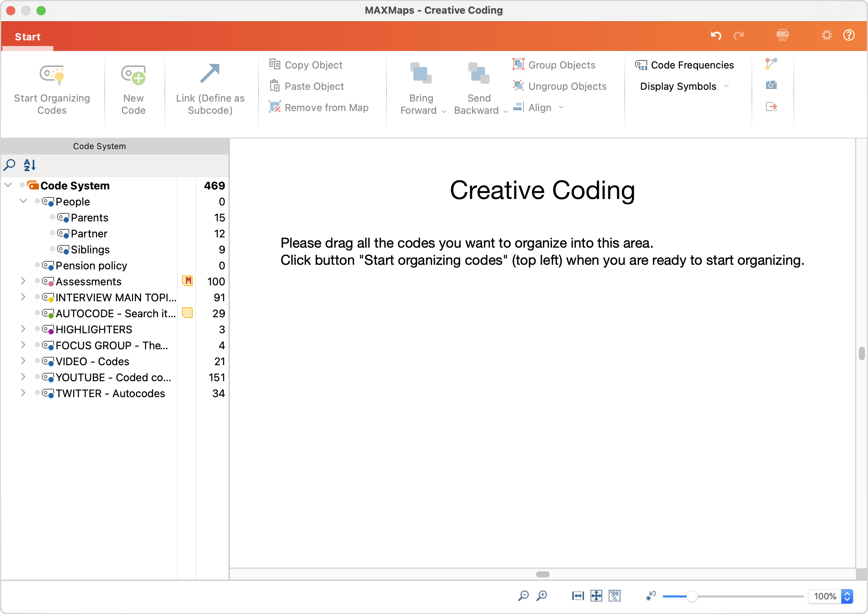The height and width of the screenshot is (614, 868).
Task: Expand FOCUS GROUP code
Action: point(23,345)
